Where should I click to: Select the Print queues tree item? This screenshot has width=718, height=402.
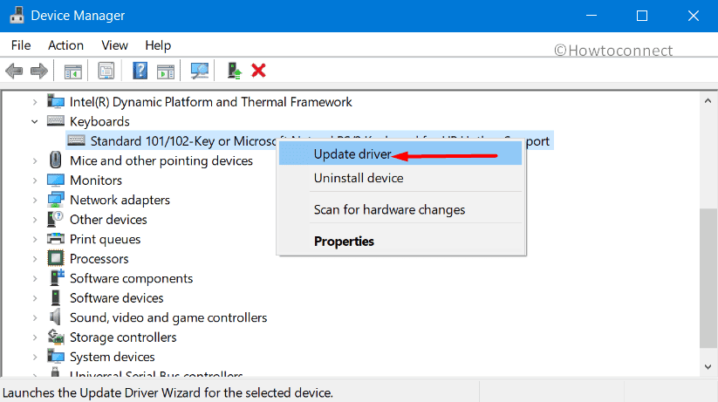pyautogui.click(x=105, y=239)
